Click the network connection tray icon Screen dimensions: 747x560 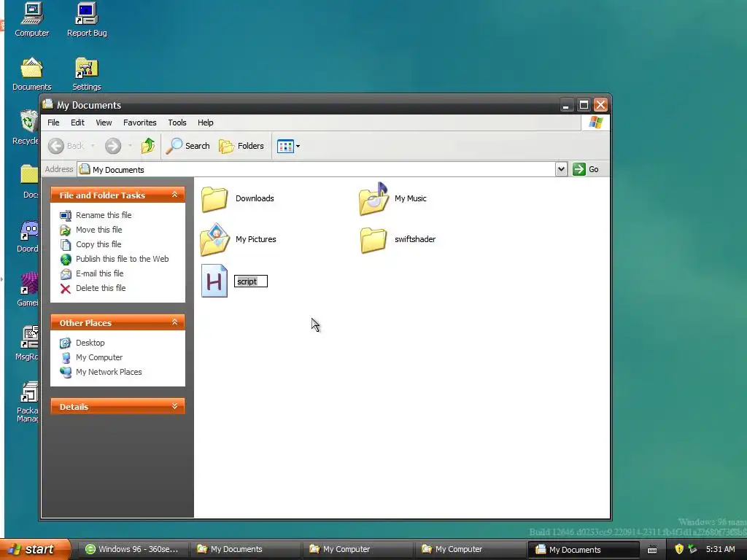pyautogui.click(x=693, y=550)
